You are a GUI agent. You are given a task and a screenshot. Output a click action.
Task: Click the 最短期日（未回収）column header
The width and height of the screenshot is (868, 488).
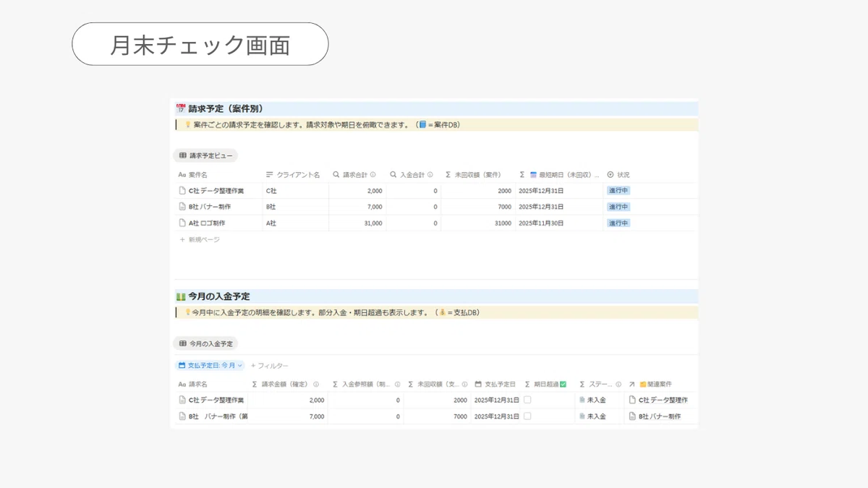pyautogui.click(x=560, y=175)
